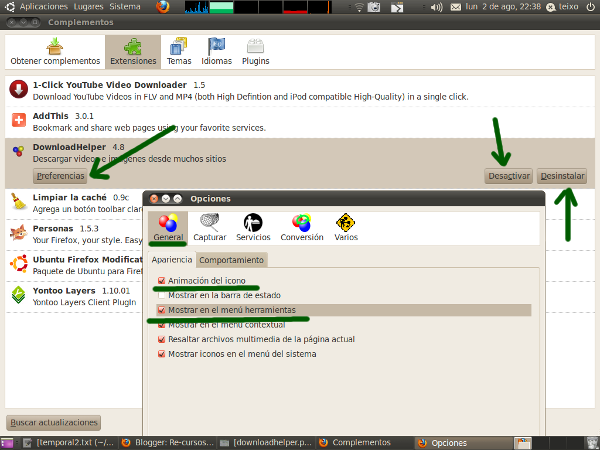
Task: Select the AddThis extension icon
Action: 18,120
